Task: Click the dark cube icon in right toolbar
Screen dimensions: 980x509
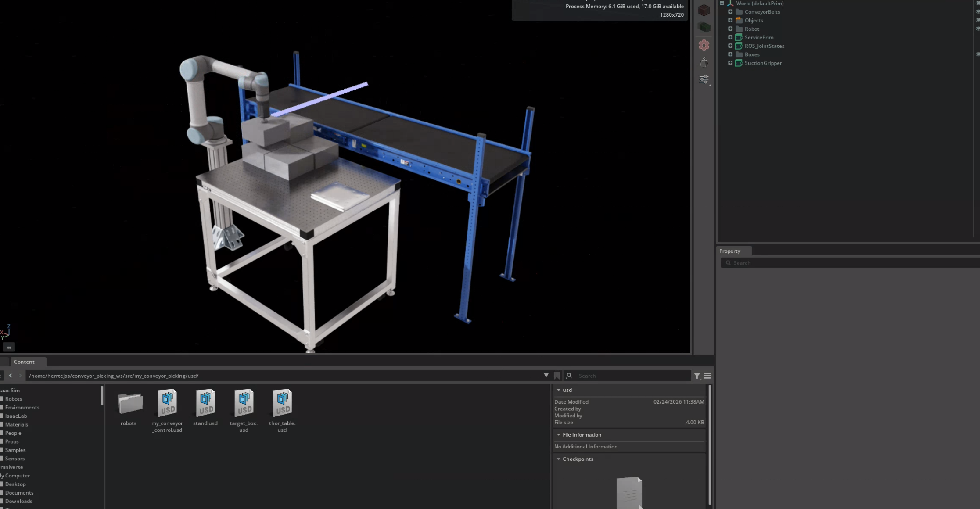Action: 704,10
